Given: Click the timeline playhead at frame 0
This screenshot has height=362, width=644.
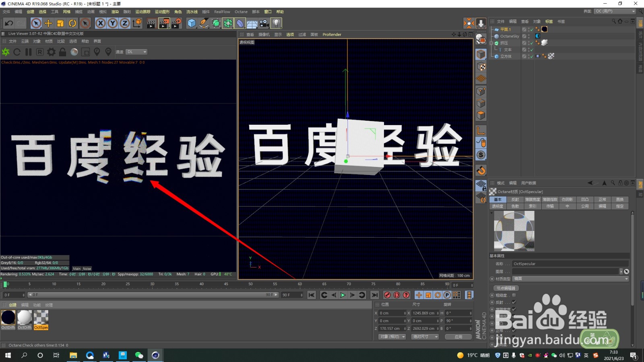Looking at the screenshot, I should (x=5, y=284).
